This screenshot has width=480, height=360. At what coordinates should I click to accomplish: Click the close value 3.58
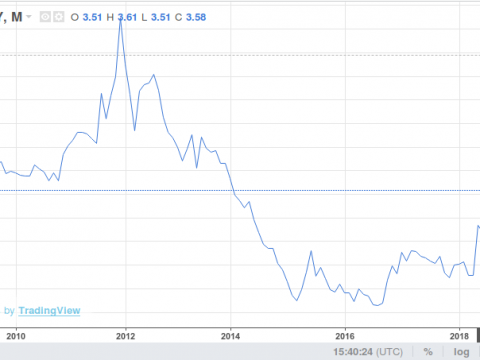tap(196, 17)
